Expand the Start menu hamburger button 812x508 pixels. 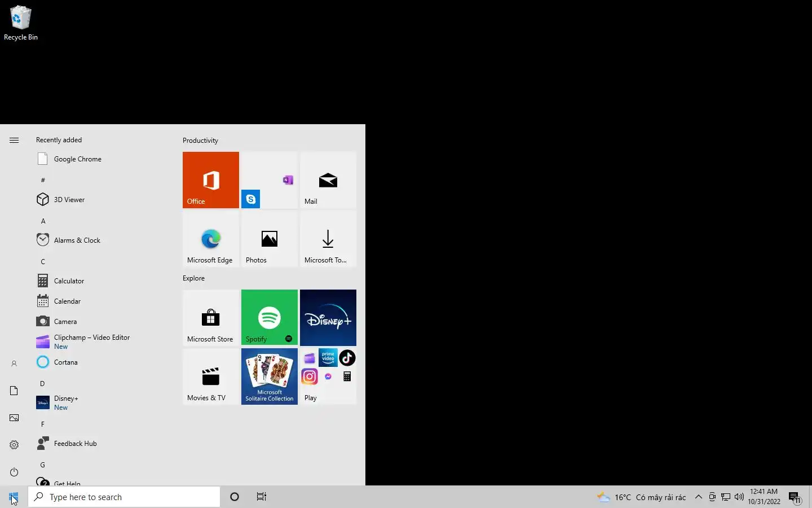[x=14, y=140]
